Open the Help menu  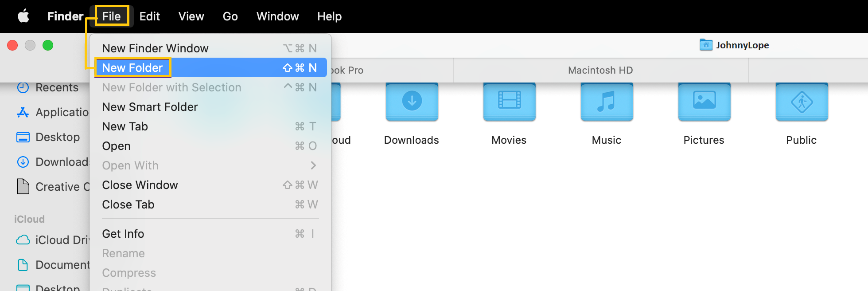(x=330, y=16)
